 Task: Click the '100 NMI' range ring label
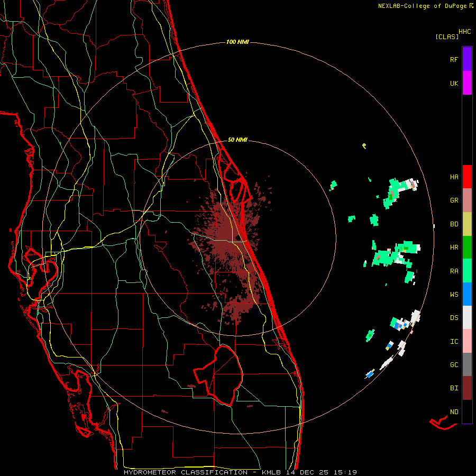[x=237, y=42]
